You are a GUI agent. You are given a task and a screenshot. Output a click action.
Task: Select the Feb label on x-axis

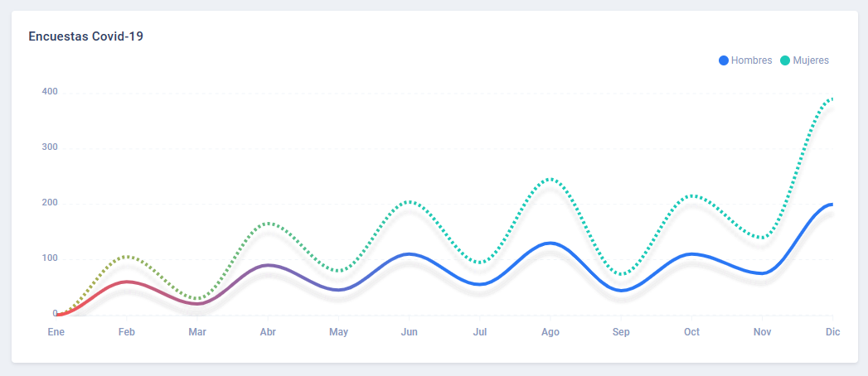tap(127, 332)
